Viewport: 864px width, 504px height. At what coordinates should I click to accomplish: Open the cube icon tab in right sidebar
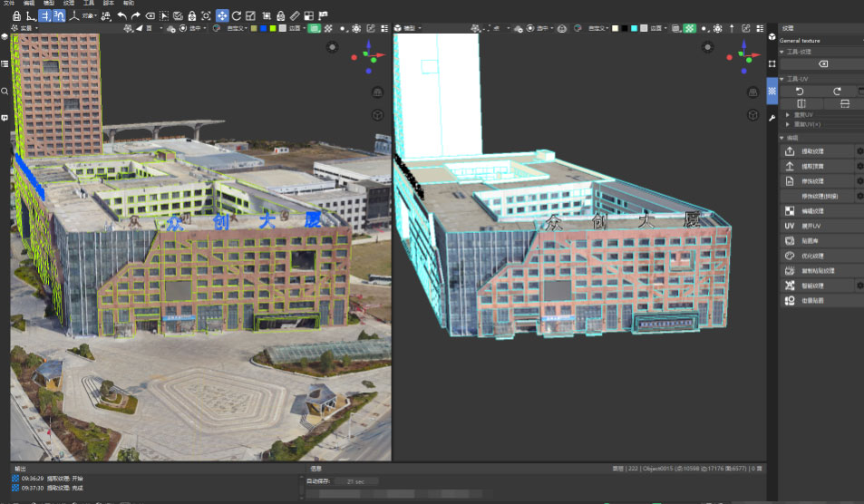click(772, 37)
